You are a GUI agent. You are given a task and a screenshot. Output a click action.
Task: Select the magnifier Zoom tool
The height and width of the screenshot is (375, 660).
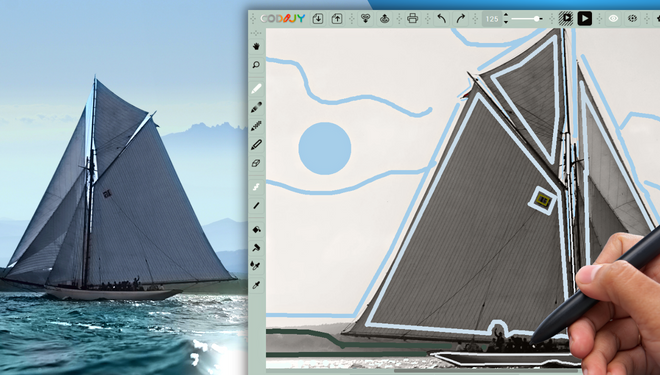(x=256, y=65)
